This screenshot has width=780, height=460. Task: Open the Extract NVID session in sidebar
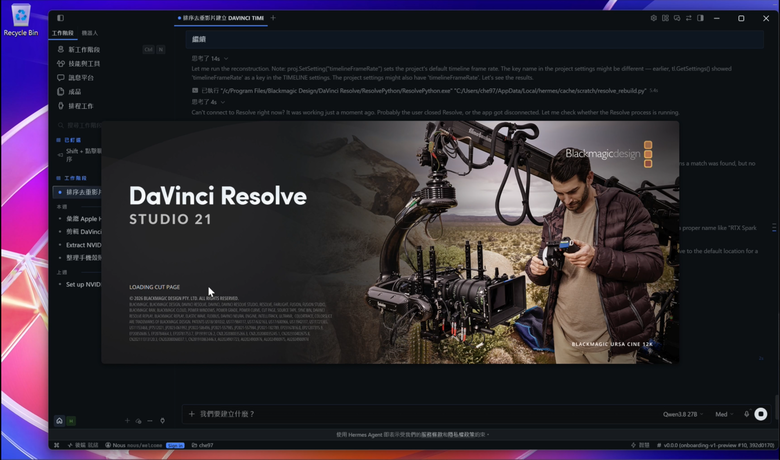80,245
